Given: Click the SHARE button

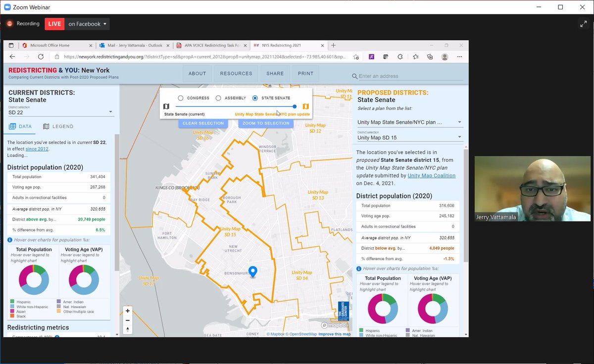Looking at the screenshot, I should (275, 73).
